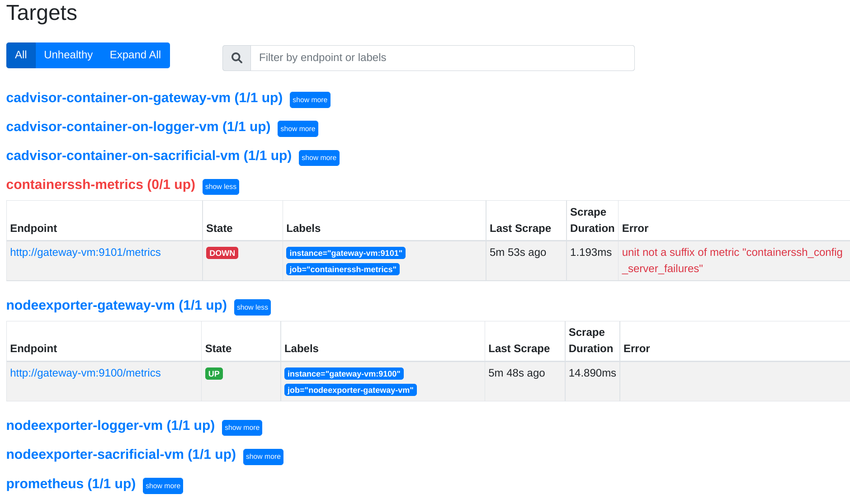Open the http://gateway-vm:9101/metrics endpoint link
The height and width of the screenshot is (504, 850).
pos(85,252)
